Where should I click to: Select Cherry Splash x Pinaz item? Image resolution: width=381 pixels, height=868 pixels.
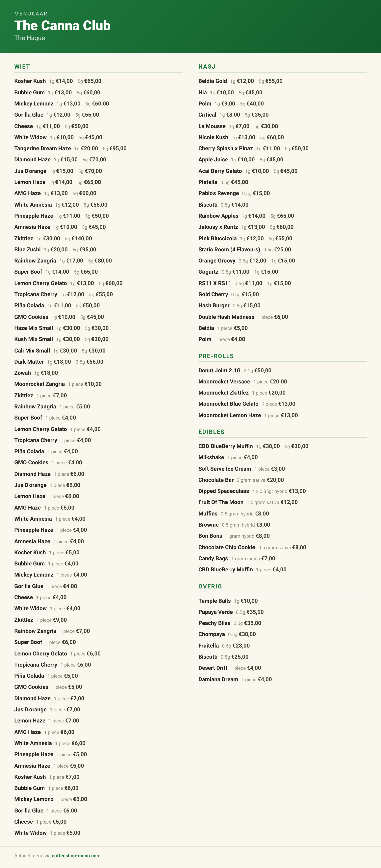click(x=253, y=148)
